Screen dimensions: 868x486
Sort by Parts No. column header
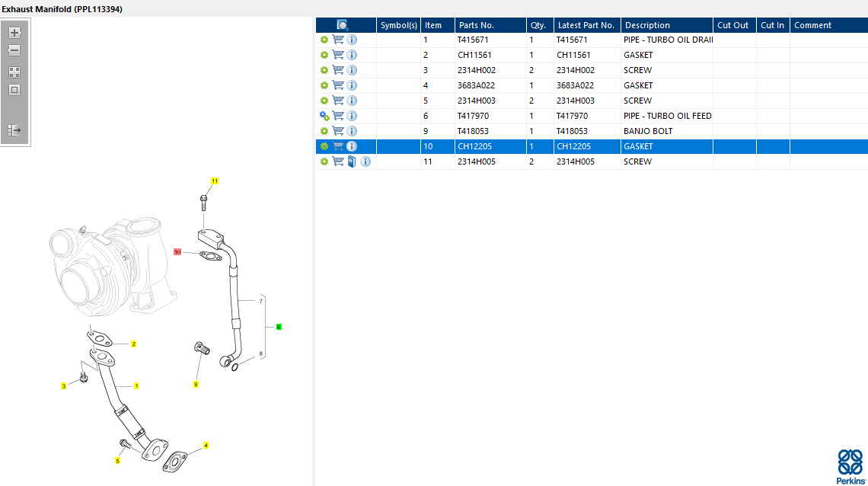tap(490, 25)
